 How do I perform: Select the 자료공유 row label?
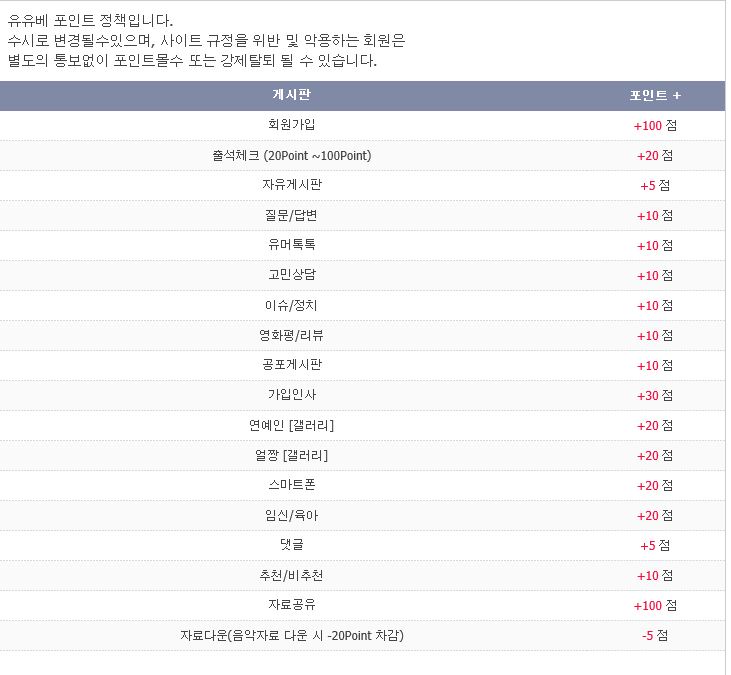coord(291,605)
